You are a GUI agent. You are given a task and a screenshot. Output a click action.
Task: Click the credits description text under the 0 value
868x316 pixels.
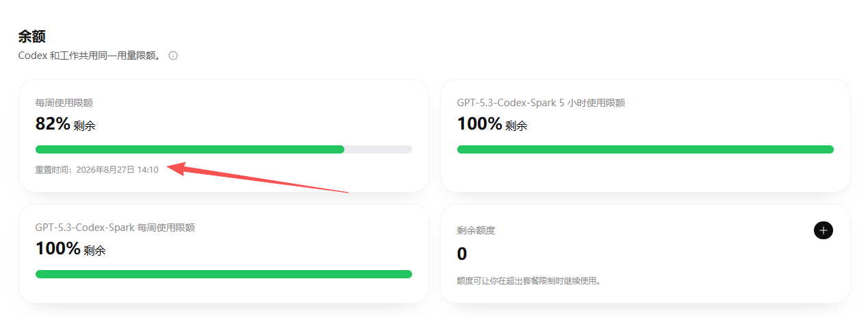[x=529, y=281]
